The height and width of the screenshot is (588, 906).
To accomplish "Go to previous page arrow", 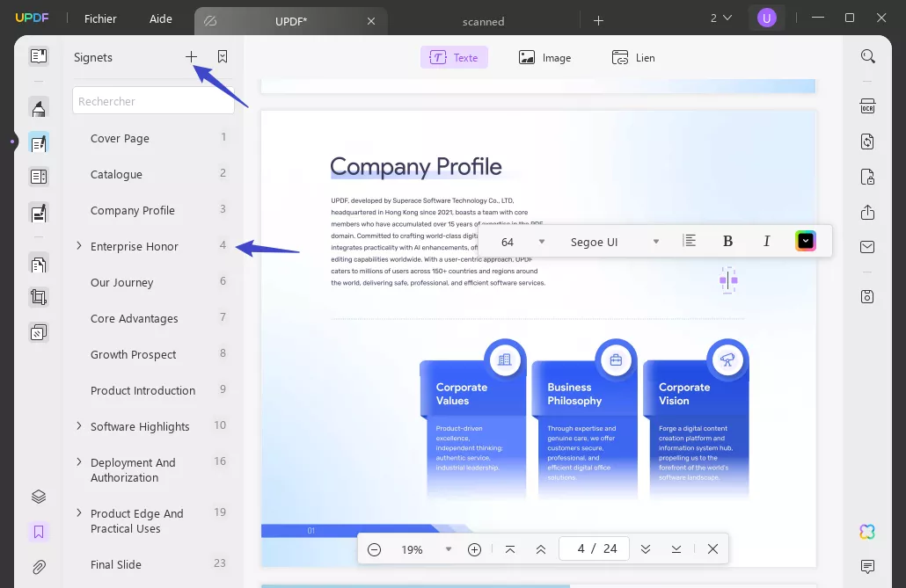I will point(541,549).
